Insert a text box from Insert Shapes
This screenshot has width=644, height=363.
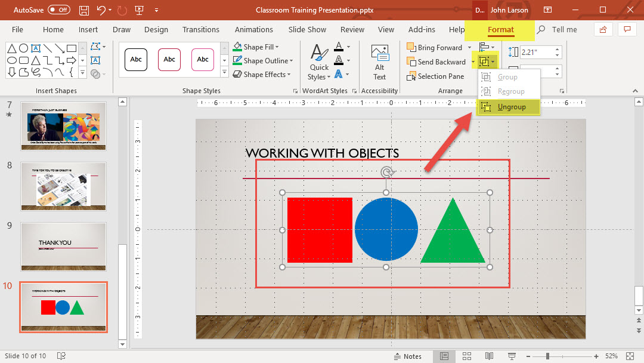click(35, 48)
